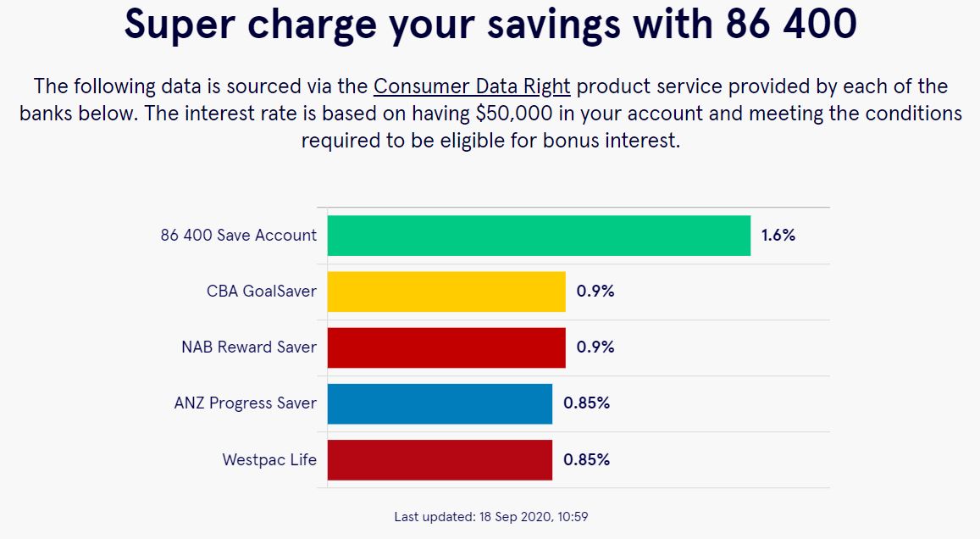Image resolution: width=980 pixels, height=539 pixels.
Task: Select the 86 400 Save Account label
Action: coord(238,235)
